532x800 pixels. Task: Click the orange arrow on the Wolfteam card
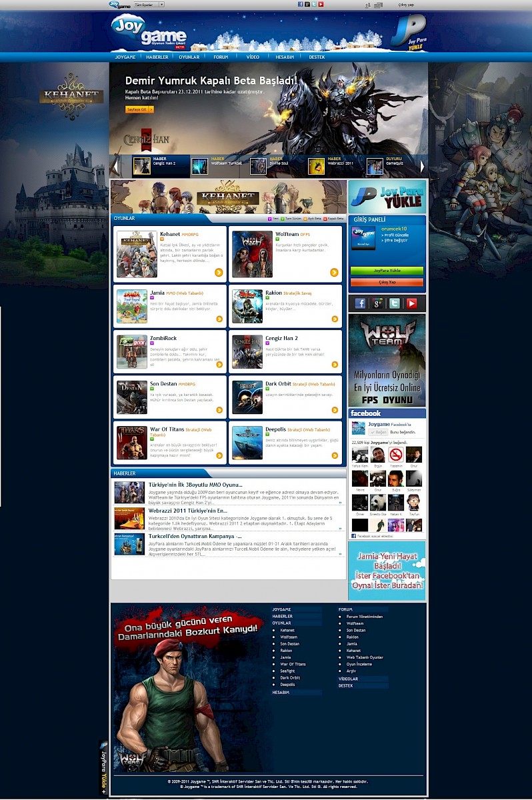point(334,272)
